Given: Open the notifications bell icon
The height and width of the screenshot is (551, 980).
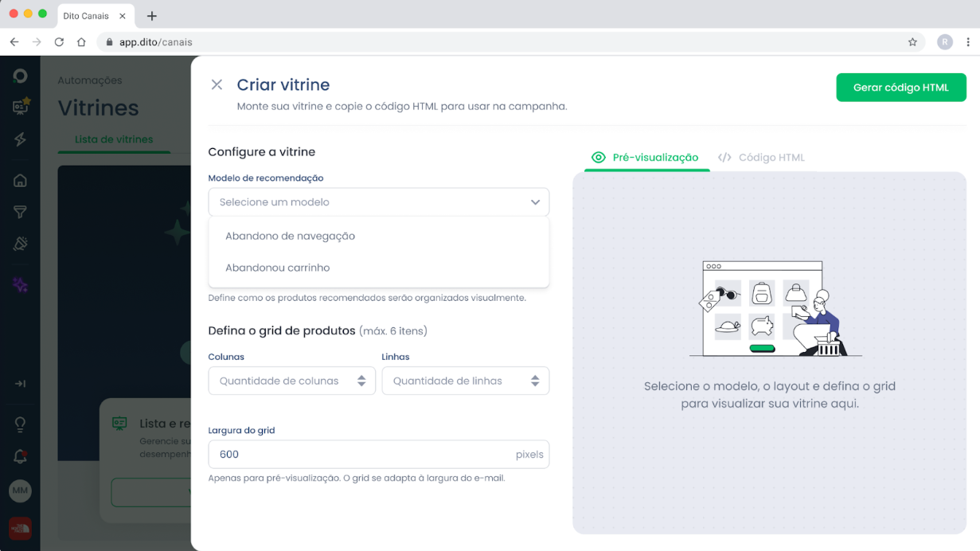Looking at the screenshot, I should (21, 457).
